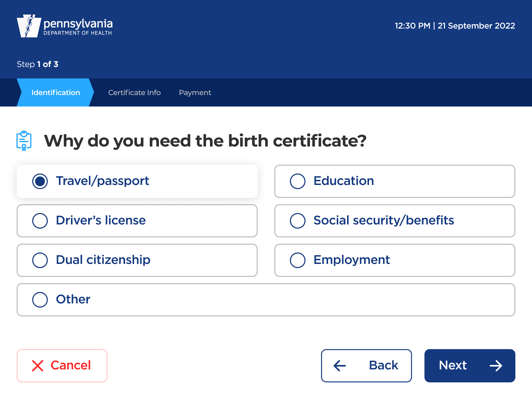The image size is (532, 399).
Task: Proceed with the Next button
Action: click(x=470, y=366)
